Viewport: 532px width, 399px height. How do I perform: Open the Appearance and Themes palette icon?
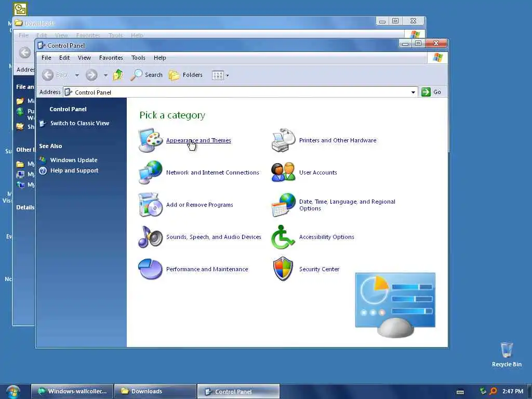(x=150, y=140)
